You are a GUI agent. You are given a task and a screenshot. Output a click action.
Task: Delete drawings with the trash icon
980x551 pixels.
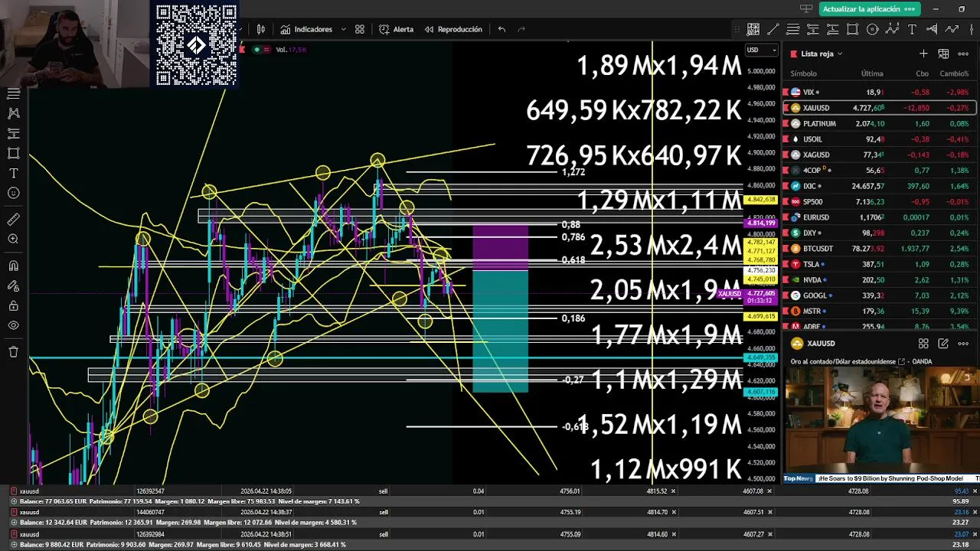tap(13, 352)
